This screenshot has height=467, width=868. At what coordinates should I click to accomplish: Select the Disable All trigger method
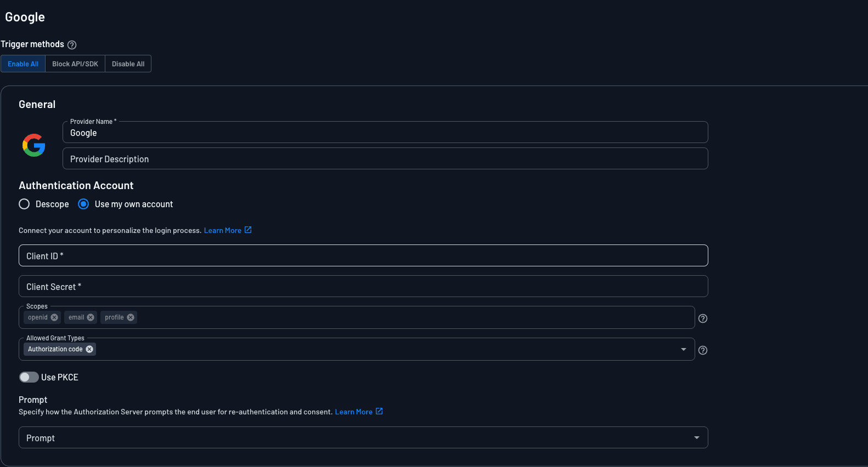coord(128,64)
